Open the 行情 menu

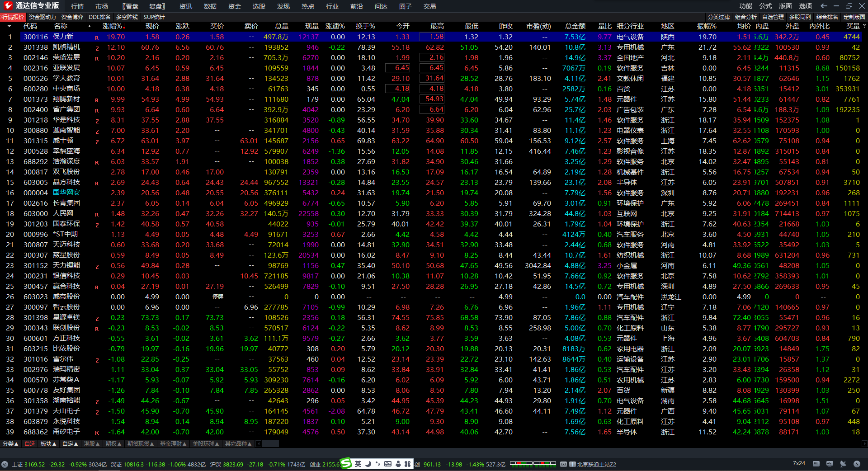click(77, 6)
